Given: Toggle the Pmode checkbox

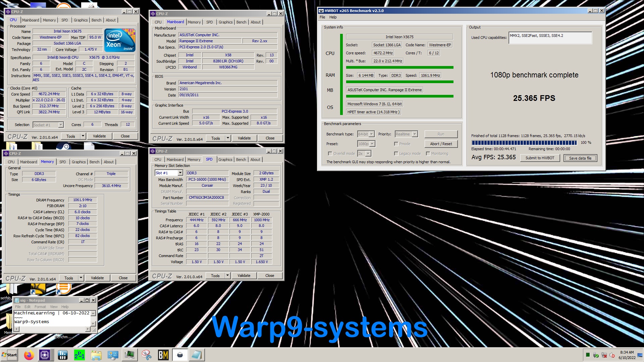Looking at the screenshot, I should coord(396,144).
